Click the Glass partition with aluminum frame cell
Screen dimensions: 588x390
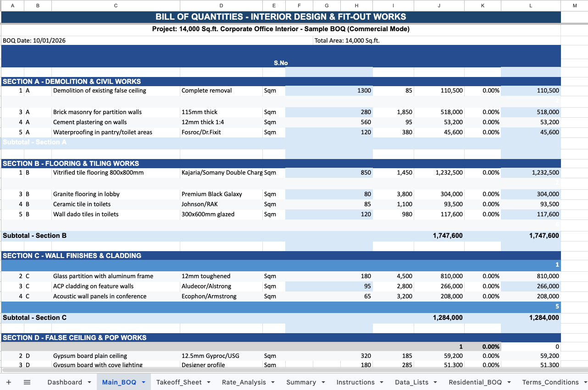103,276
